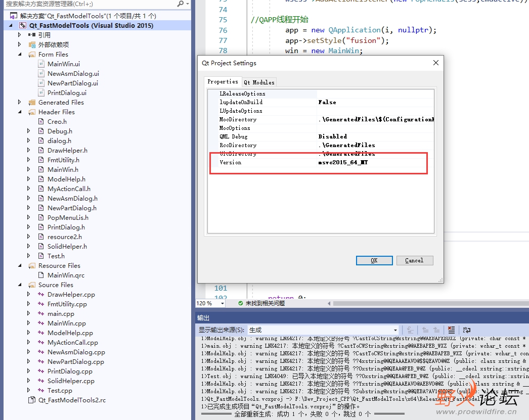Select the RccDirectory property name
529x420 pixels.
tap(238, 145)
